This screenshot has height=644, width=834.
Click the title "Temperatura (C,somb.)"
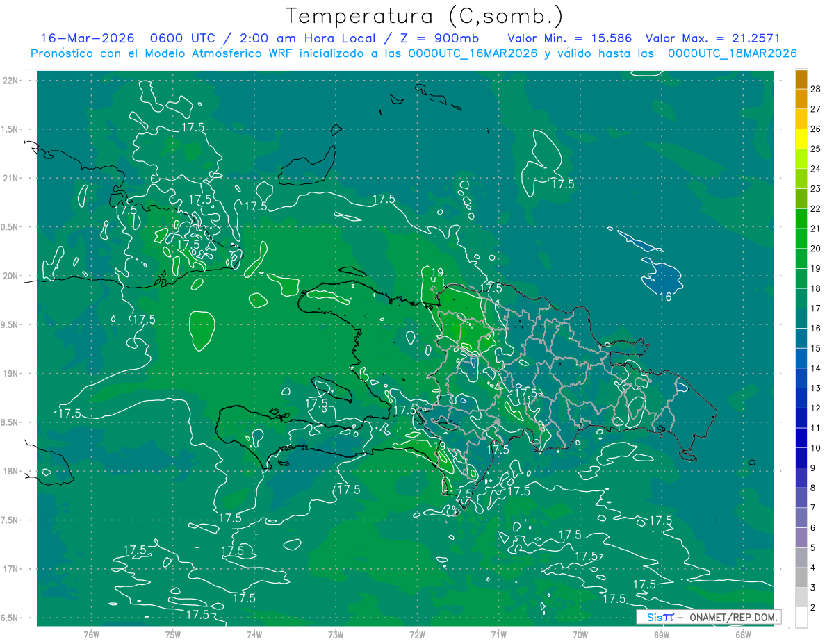(425, 16)
